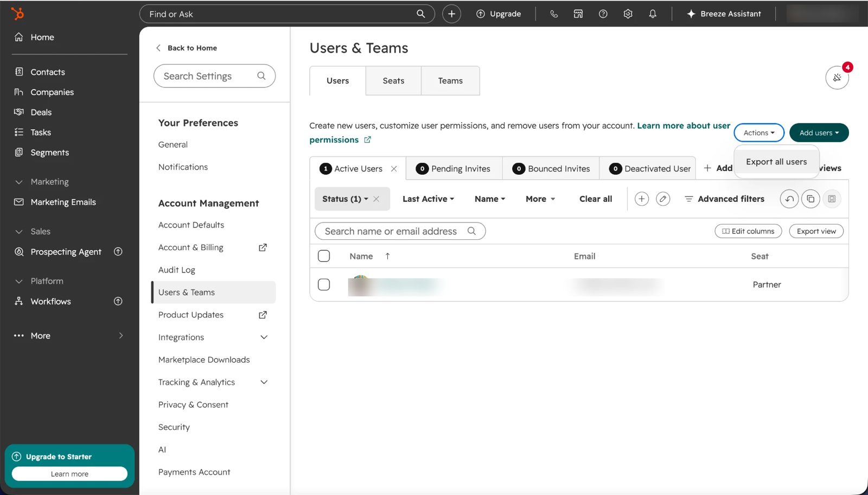The image size is (868, 495).
Task: Open Security settings
Action: 174,427
